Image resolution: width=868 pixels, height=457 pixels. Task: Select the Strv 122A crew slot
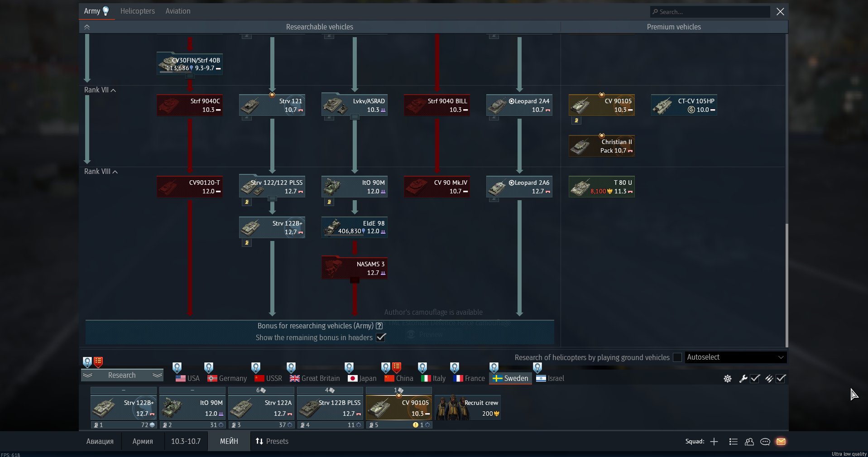pos(261,408)
